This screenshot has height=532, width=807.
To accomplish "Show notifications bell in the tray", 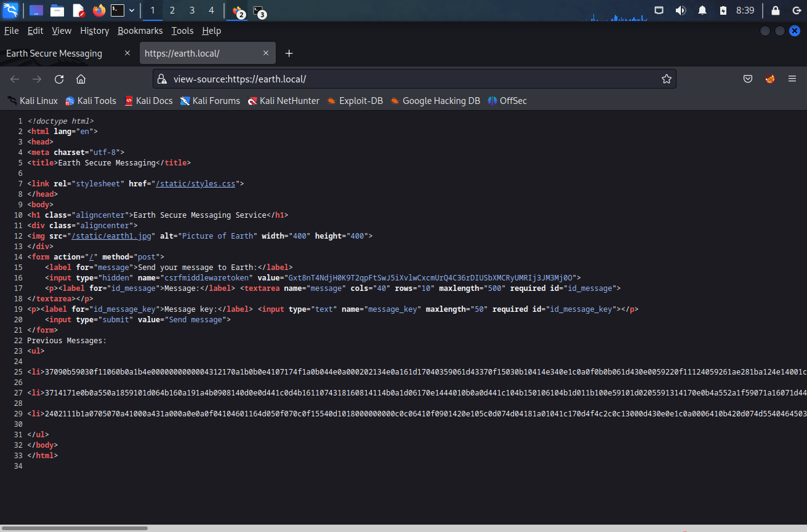I will (702, 10).
